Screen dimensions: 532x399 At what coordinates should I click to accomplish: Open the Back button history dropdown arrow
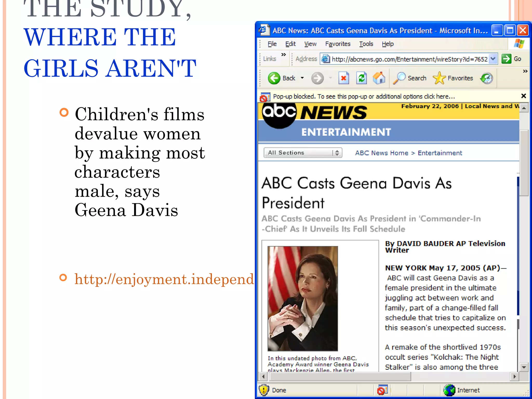[302, 78]
